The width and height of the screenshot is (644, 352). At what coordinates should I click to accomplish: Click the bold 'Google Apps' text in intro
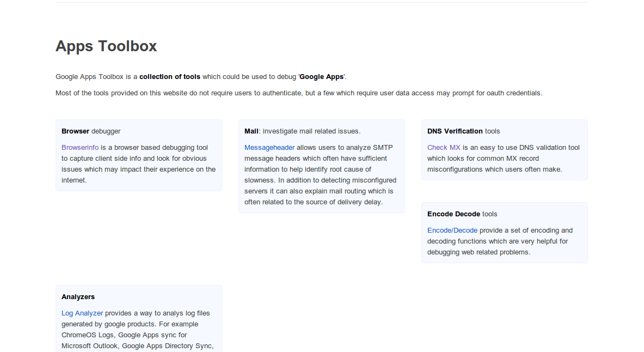[322, 77]
